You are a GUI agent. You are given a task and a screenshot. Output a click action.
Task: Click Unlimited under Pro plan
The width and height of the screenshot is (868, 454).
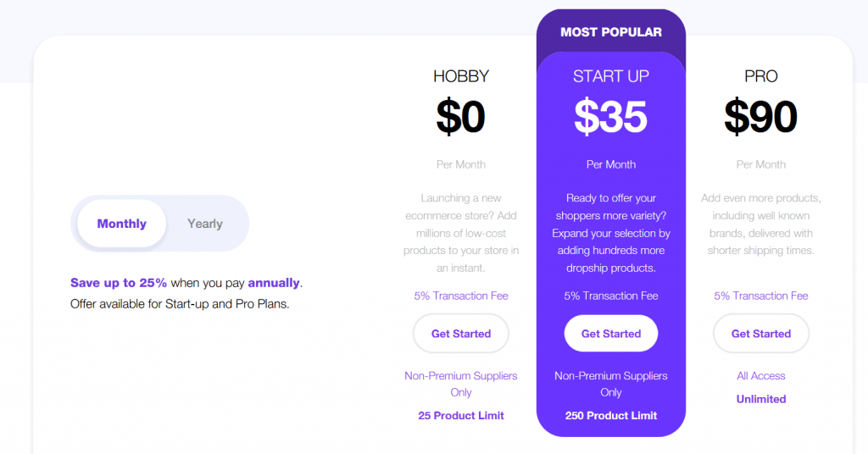click(x=760, y=399)
